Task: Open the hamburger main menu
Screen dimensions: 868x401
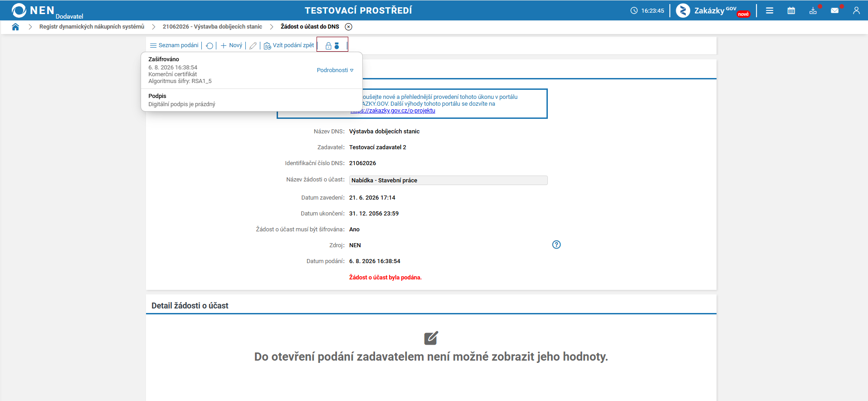Action: (x=770, y=10)
